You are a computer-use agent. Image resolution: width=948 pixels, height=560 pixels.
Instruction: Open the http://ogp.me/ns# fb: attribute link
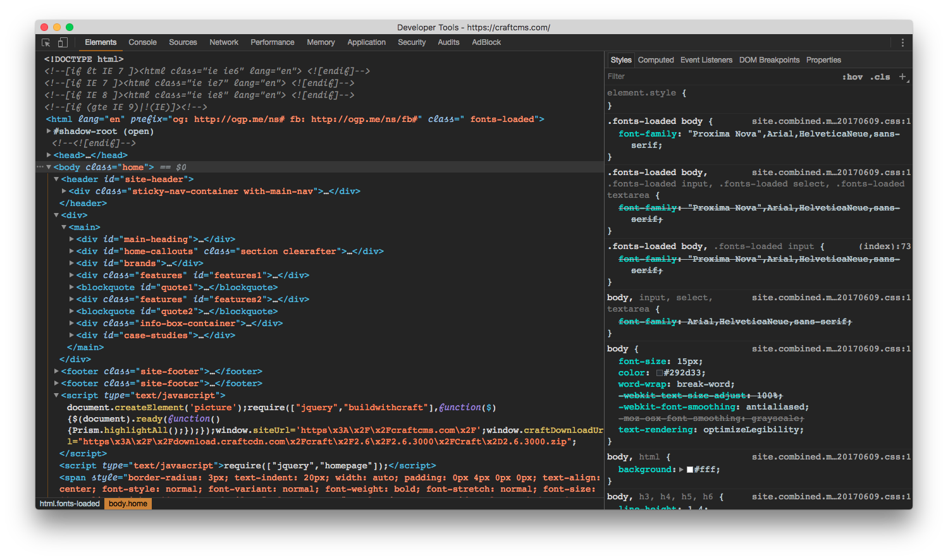(x=307, y=119)
